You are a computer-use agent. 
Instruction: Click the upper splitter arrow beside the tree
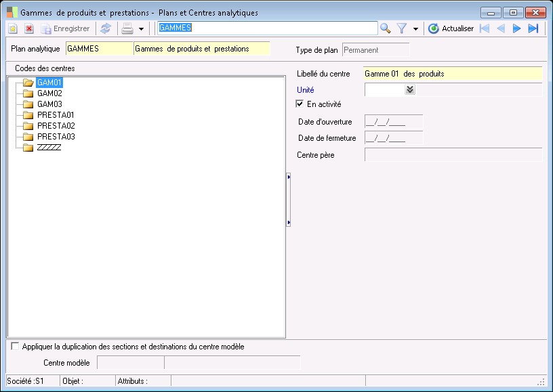(x=289, y=177)
